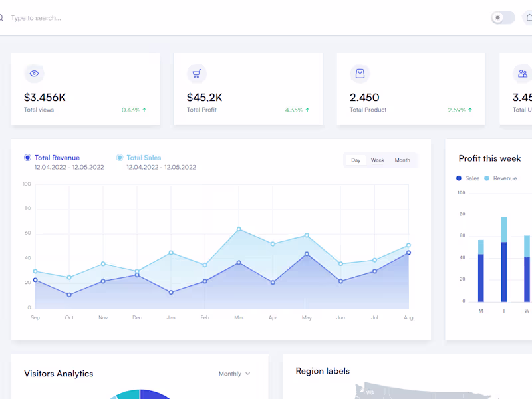532x399 pixels.
Task: Click the cart icon on Total Profit card
Action: click(197, 73)
